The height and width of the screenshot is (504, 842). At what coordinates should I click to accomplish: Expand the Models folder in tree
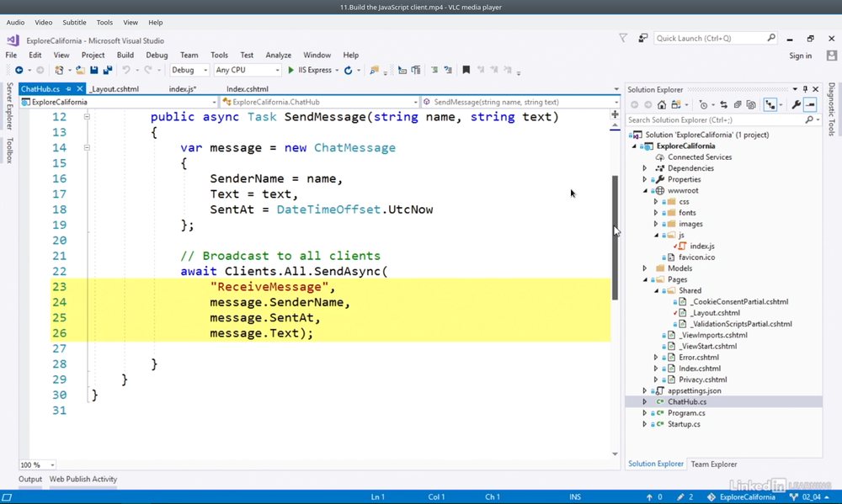click(645, 268)
